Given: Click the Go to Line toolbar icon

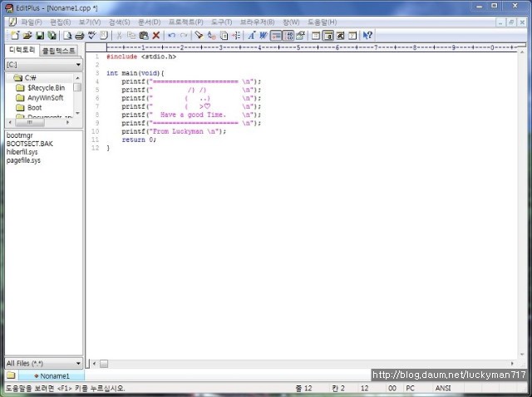Looking at the screenshot, I should pyautogui.click(x=236, y=35).
